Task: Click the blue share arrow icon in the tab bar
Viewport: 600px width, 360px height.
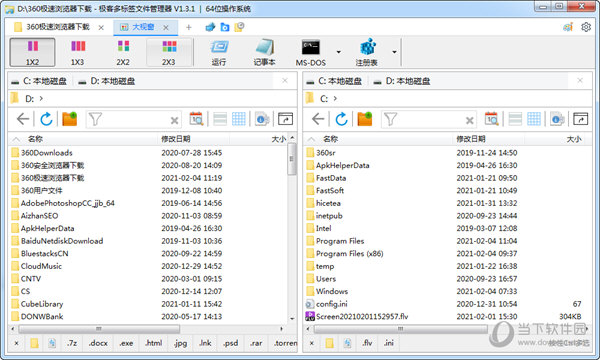Action: pyautogui.click(x=210, y=27)
